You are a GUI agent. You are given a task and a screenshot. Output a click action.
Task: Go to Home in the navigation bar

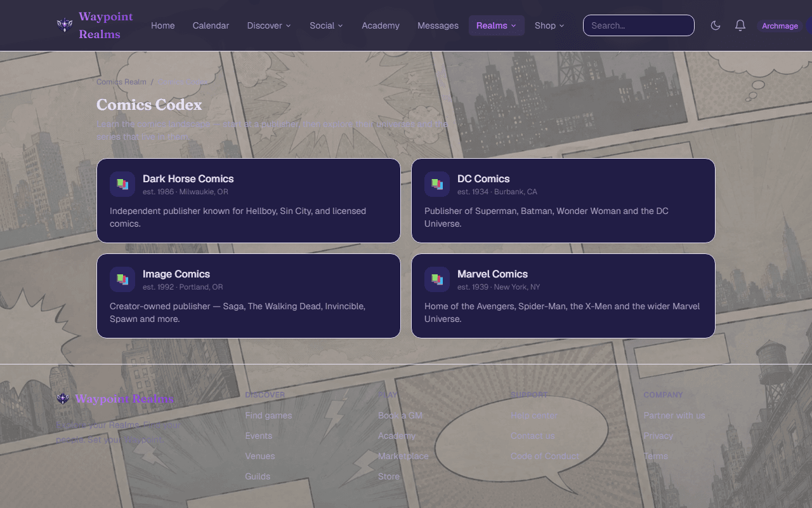click(163, 25)
